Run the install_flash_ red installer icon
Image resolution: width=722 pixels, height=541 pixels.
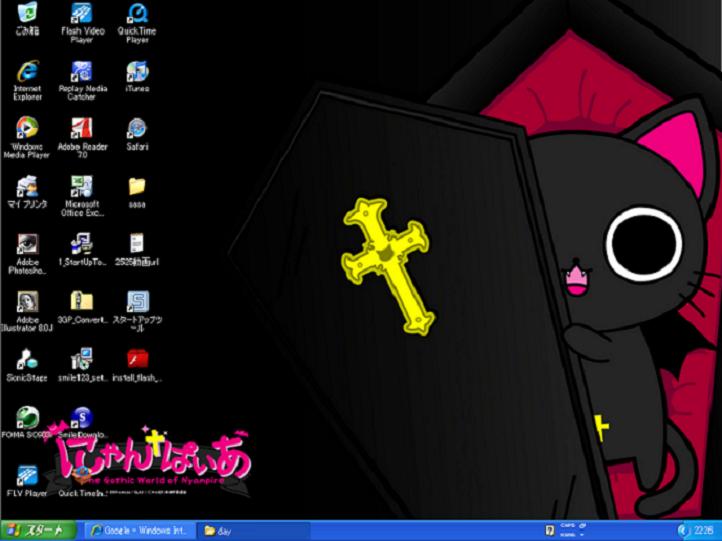pos(137,365)
